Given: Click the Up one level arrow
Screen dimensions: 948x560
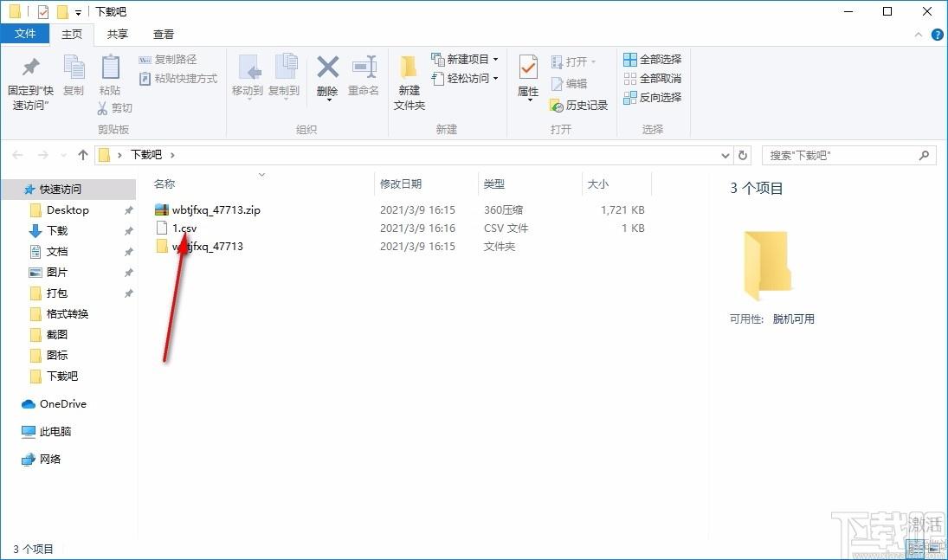Looking at the screenshot, I should [x=83, y=155].
